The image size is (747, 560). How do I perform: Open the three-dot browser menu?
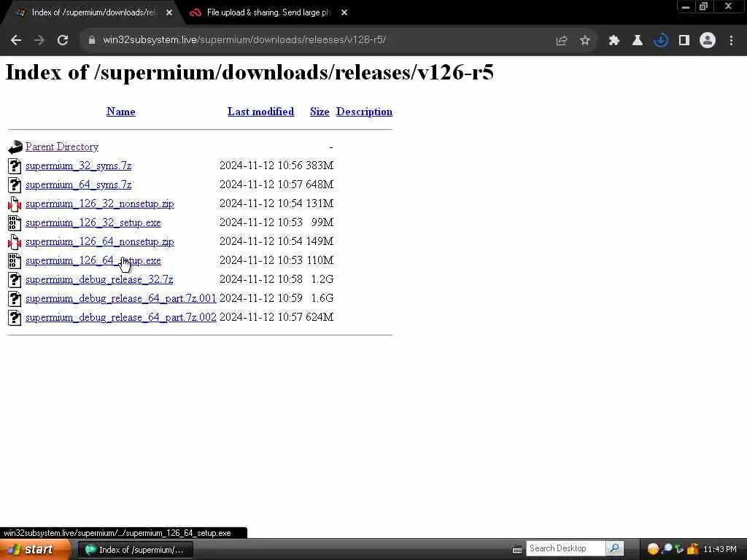pyautogui.click(x=731, y=41)
